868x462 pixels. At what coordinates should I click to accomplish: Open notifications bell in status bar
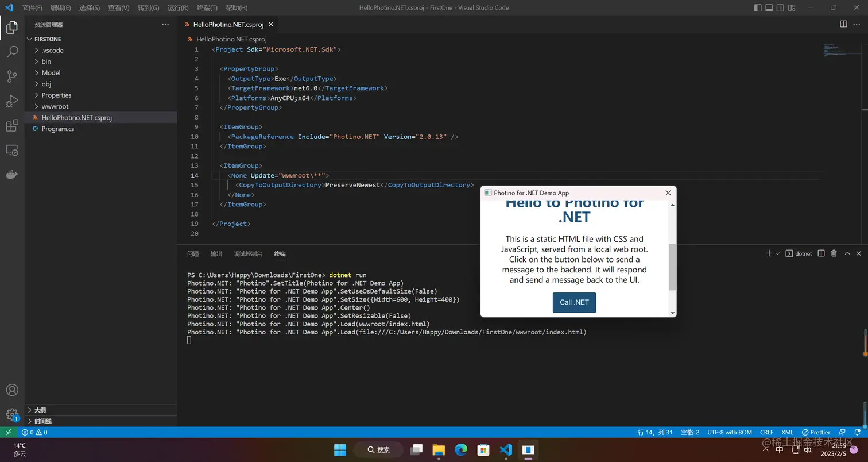click(858, 432)
